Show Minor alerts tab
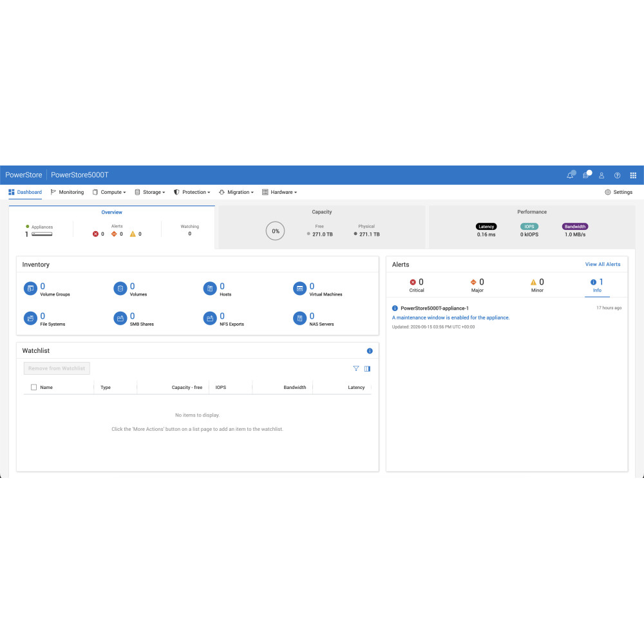This screenshot has width=644, height=644. click(537, 285)
